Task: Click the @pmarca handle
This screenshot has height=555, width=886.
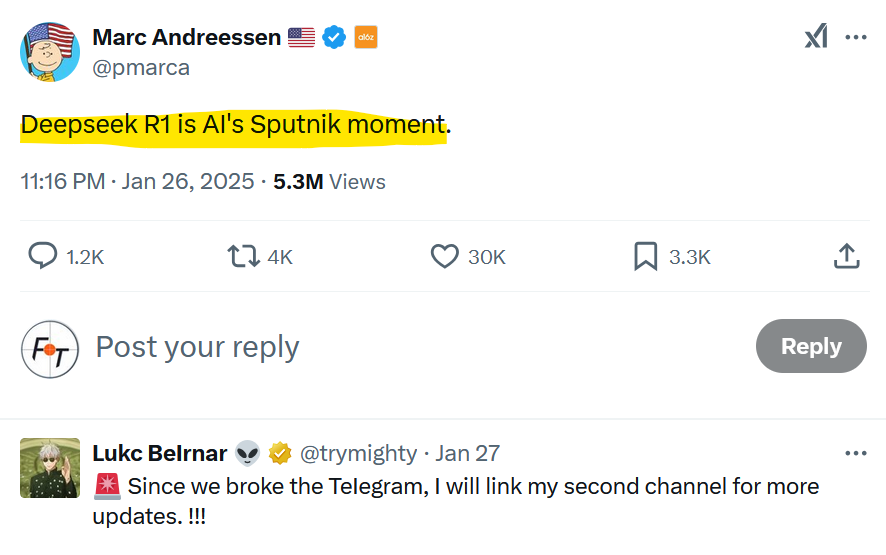Action: 141,68
